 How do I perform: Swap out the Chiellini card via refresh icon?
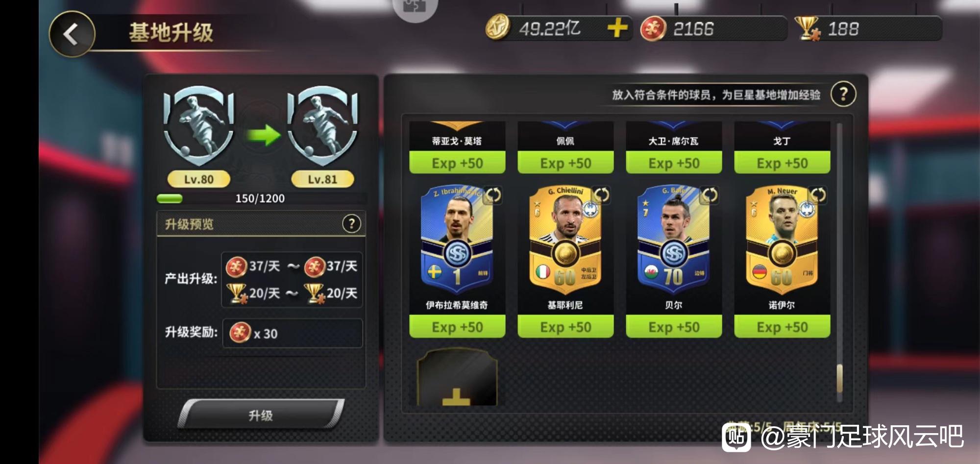point(601,195)
